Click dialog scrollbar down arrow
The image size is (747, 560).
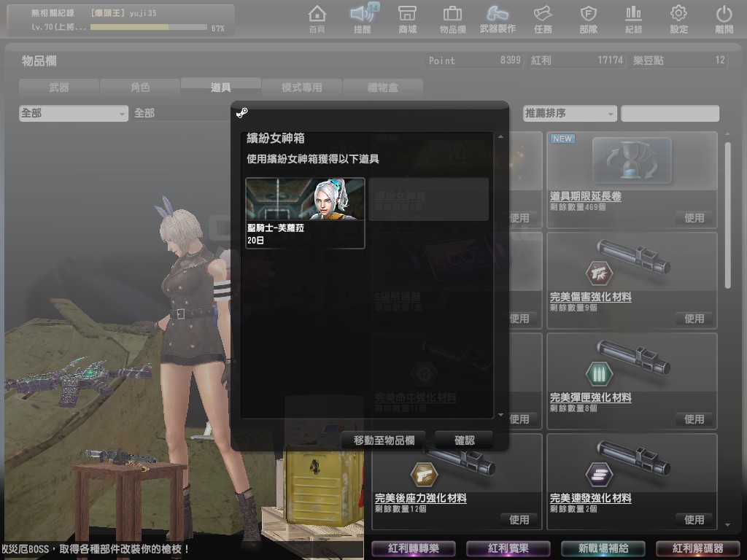(x=500, y=415)
